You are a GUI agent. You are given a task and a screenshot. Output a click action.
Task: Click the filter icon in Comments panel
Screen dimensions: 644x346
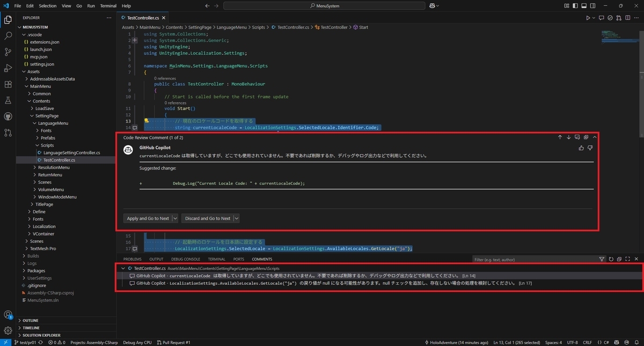[x=602, y=259]
